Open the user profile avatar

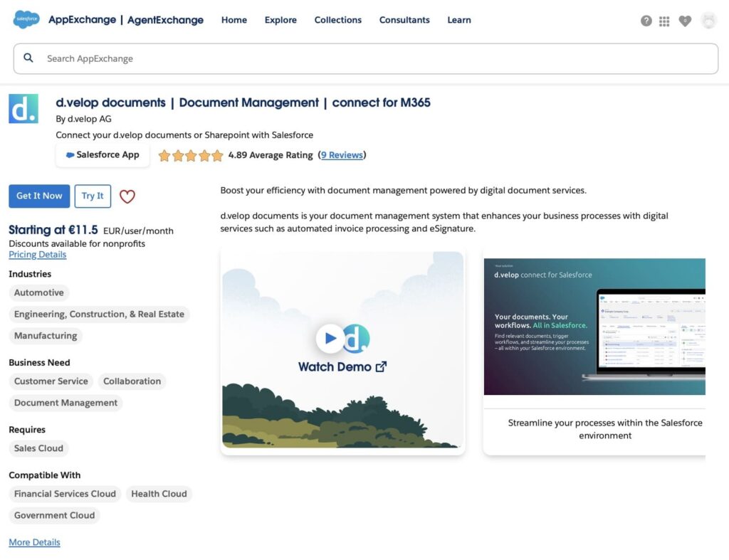708,21
